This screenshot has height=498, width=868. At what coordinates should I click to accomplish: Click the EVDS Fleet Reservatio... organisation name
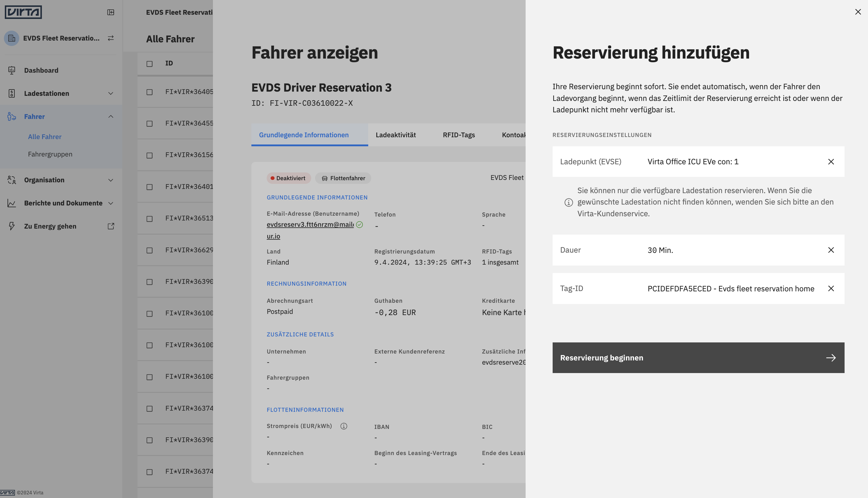point(62,38)
